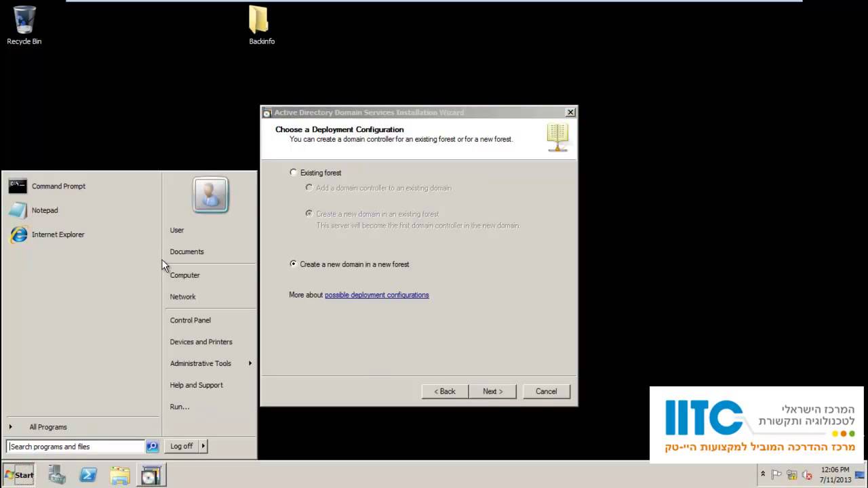Image resolution: width=868 pixels, height=488 pixels.
Task: Open User folder in Start menu
Action: tap(177, 230)
